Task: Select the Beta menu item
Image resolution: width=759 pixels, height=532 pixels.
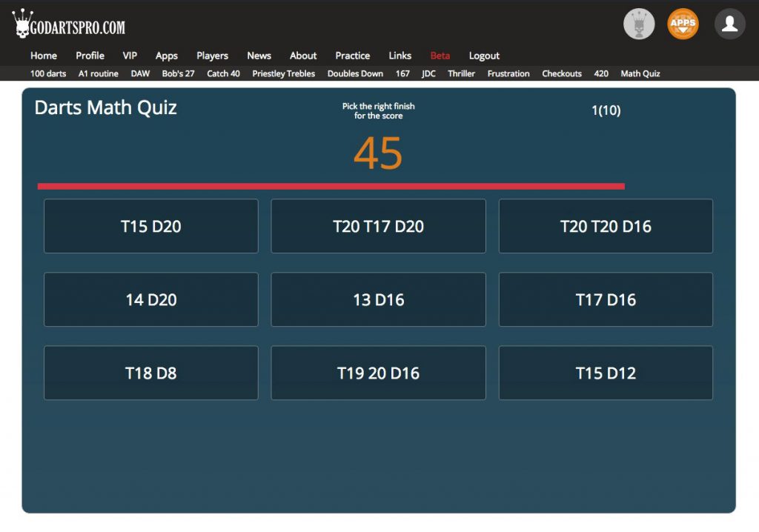Action: [x=440, y=56]
